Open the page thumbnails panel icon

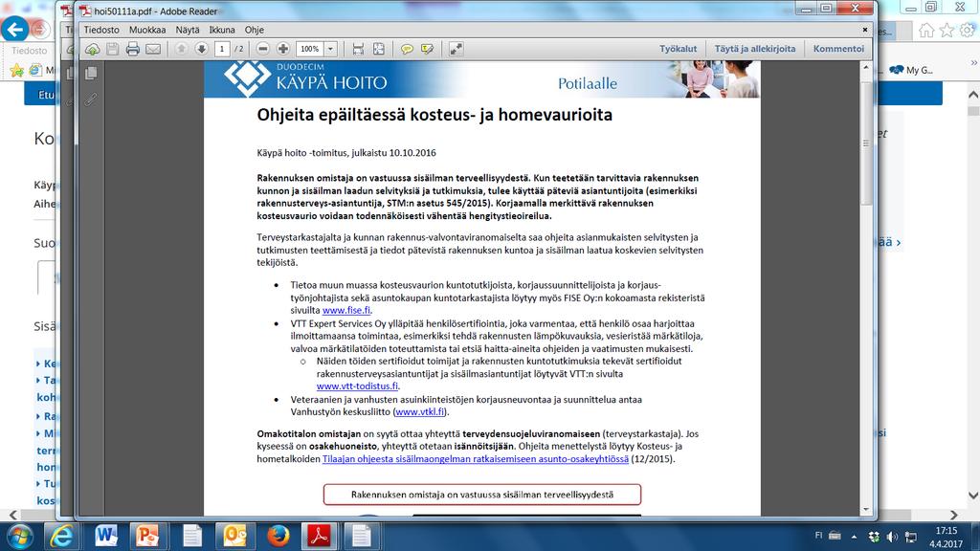[91, 73]
